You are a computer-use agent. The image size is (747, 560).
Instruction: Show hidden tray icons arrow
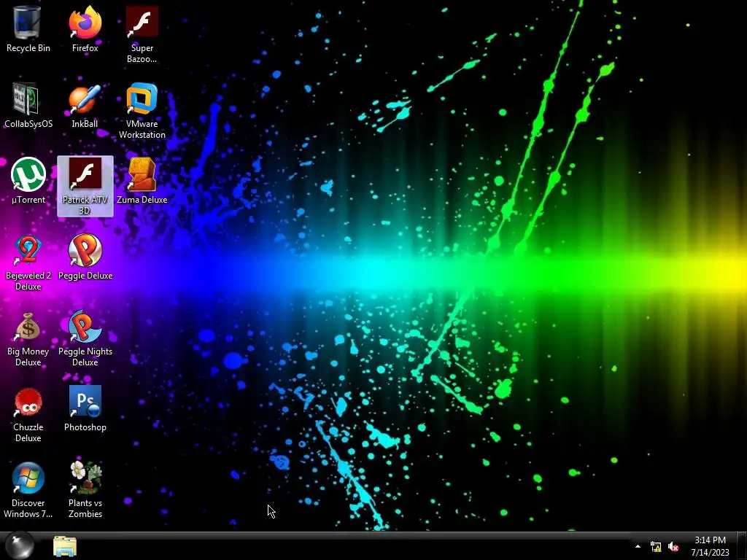coord(638,547)
